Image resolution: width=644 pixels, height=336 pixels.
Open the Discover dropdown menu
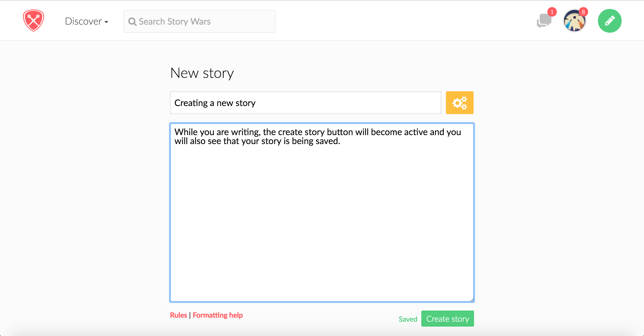(87, 21)
